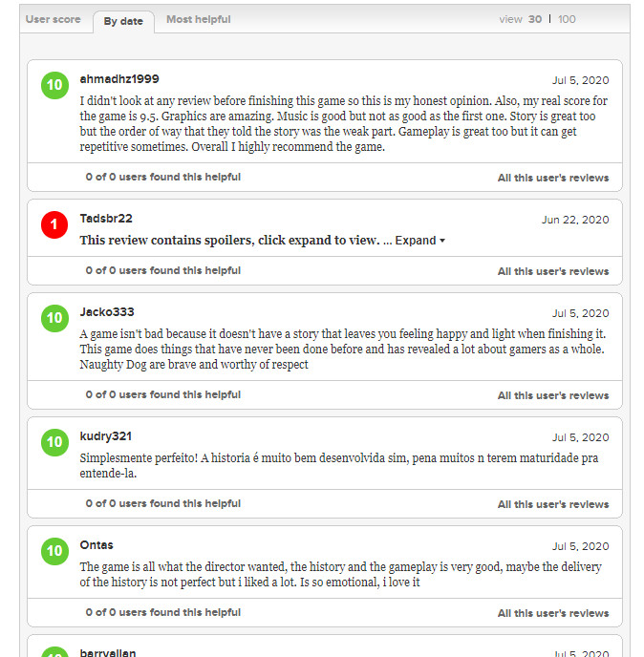
Task: Open kudry321's profile link
Action: coord(106,436)
